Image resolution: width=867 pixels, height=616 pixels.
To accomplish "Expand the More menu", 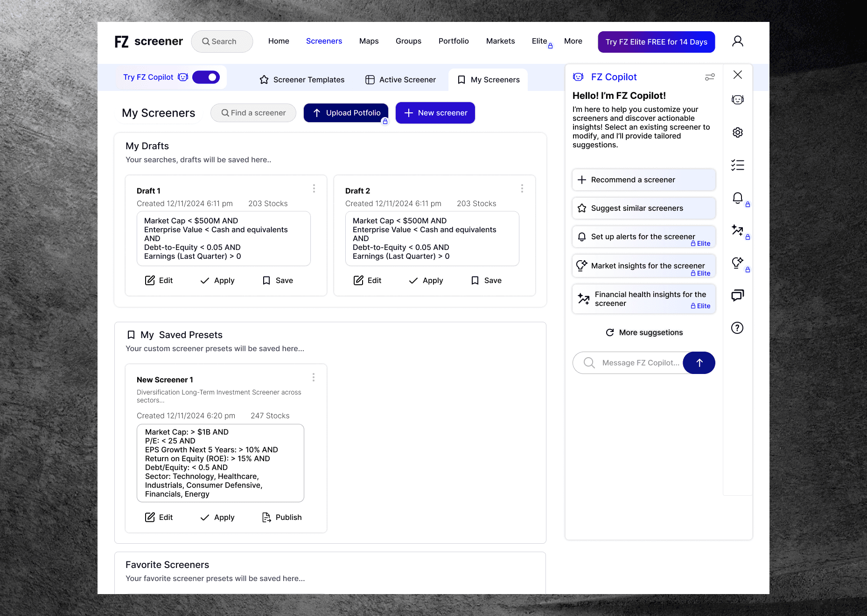I will pyautogui.click(x=573, y=41).
